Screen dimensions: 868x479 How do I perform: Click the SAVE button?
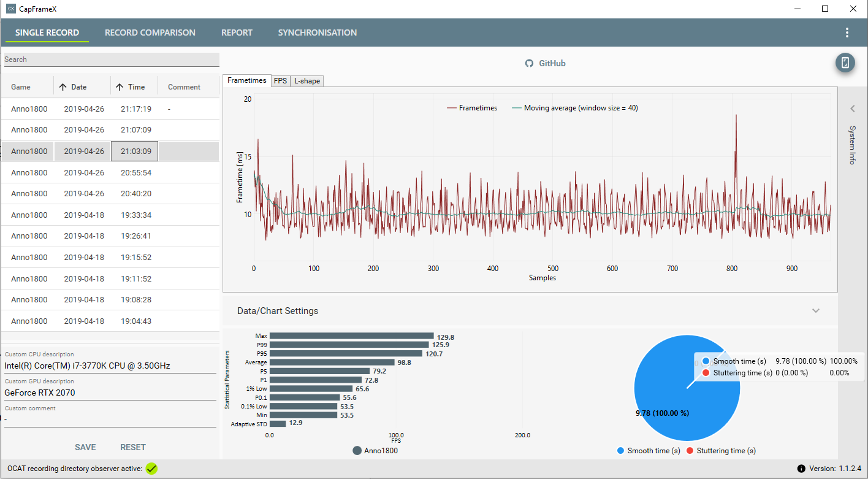pyautogui.click(x=85, y=447)
